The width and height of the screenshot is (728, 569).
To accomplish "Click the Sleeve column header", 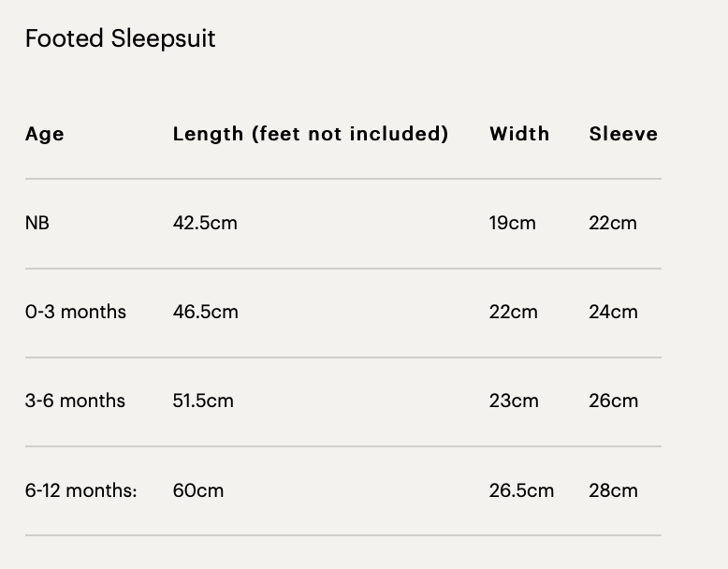I will tap(623, 134).
